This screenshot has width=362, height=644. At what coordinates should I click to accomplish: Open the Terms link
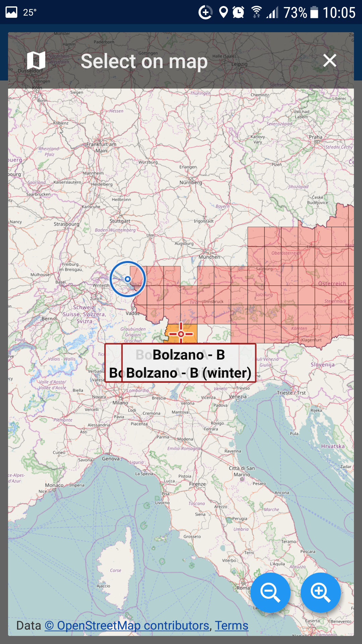(231, 626)
